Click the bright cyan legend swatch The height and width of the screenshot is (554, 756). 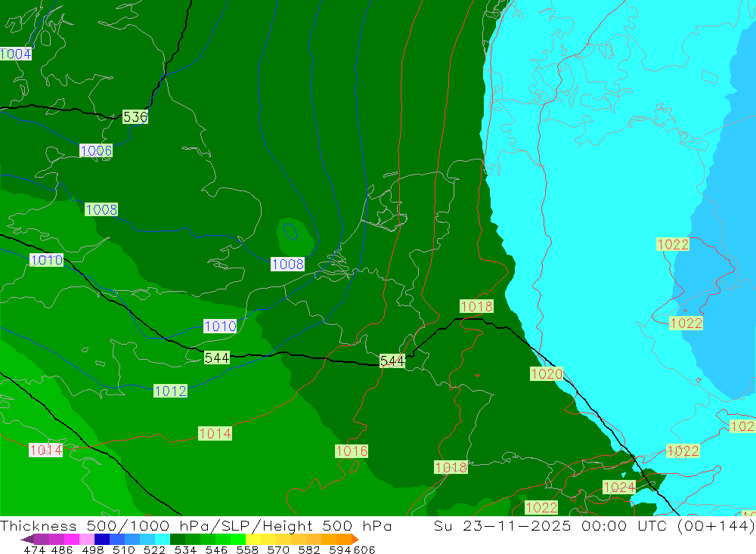point(163,539)
